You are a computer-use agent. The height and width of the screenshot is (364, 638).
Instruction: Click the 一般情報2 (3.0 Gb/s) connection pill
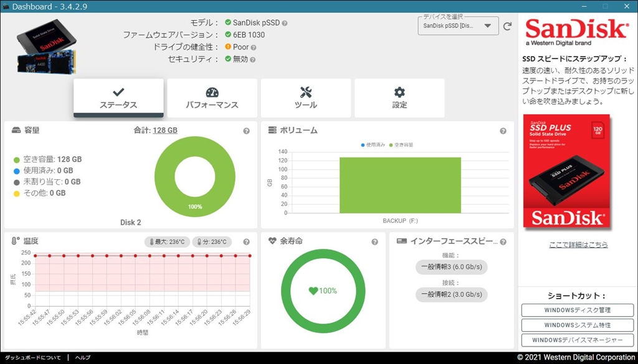(x=451, y=294)
